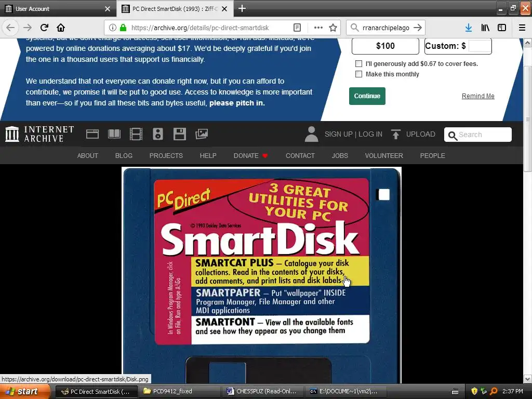The height and width of the screenshot is (399, 532).
Task: Open page actions three-dots menu
Action: 318,28
